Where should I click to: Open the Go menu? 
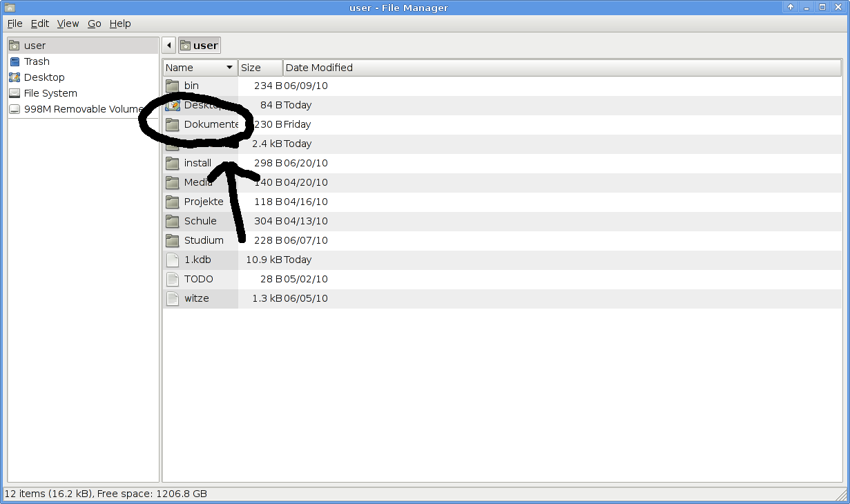94,23
